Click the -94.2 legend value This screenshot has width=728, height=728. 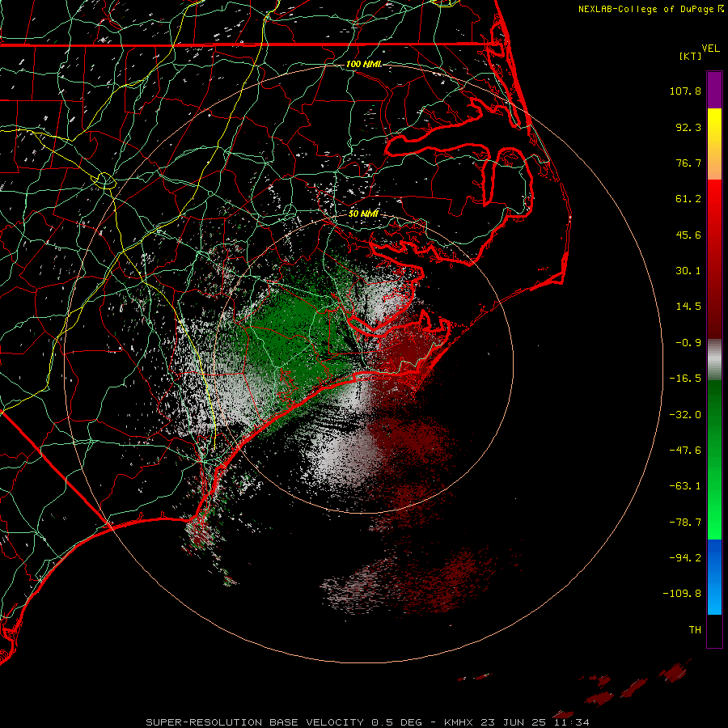click(x=685, y=558)
